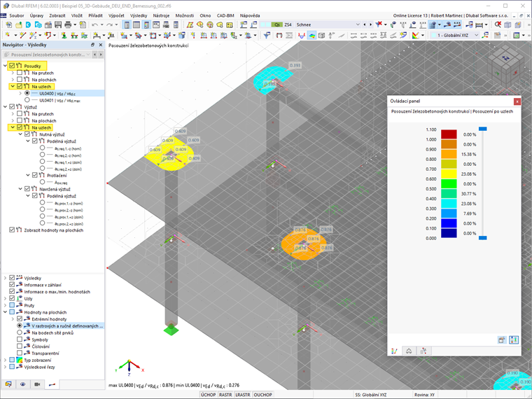Viewport: 532px width, 399px height.
Task: Uncheck the Posudky checkbox
Action: coord(12,66)
